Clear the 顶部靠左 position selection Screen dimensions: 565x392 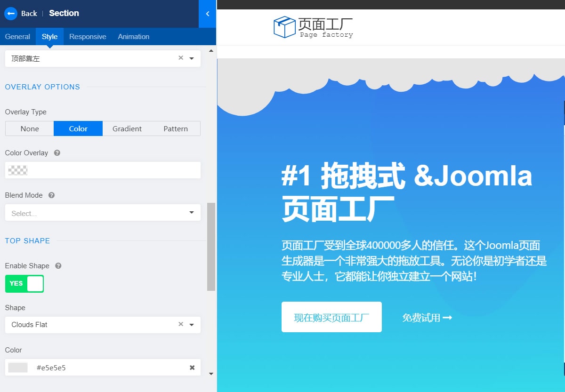[181, 58]
